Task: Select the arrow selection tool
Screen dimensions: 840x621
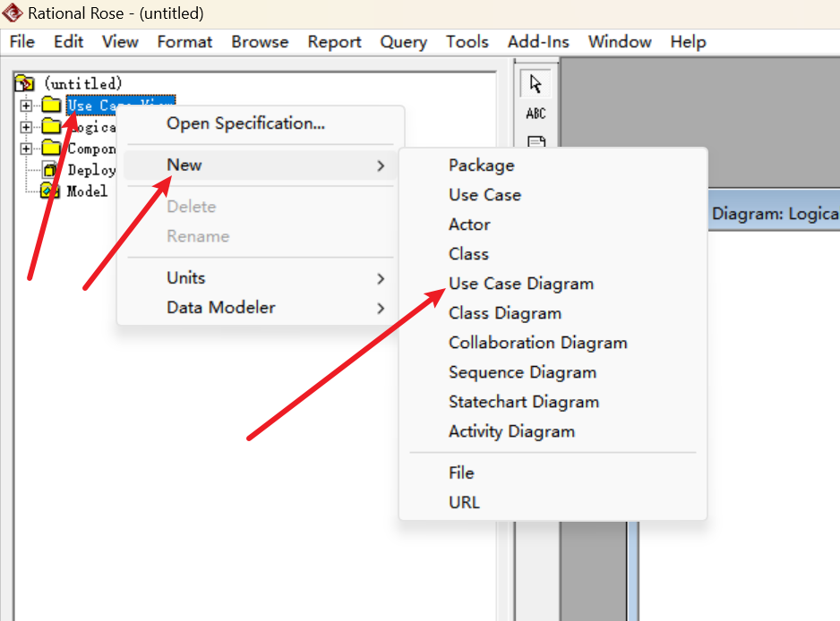Action: [x=536, y=84]
